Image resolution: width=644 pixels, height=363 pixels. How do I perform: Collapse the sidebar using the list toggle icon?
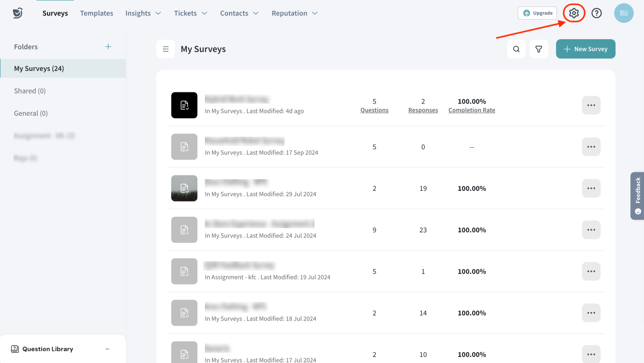166,49
